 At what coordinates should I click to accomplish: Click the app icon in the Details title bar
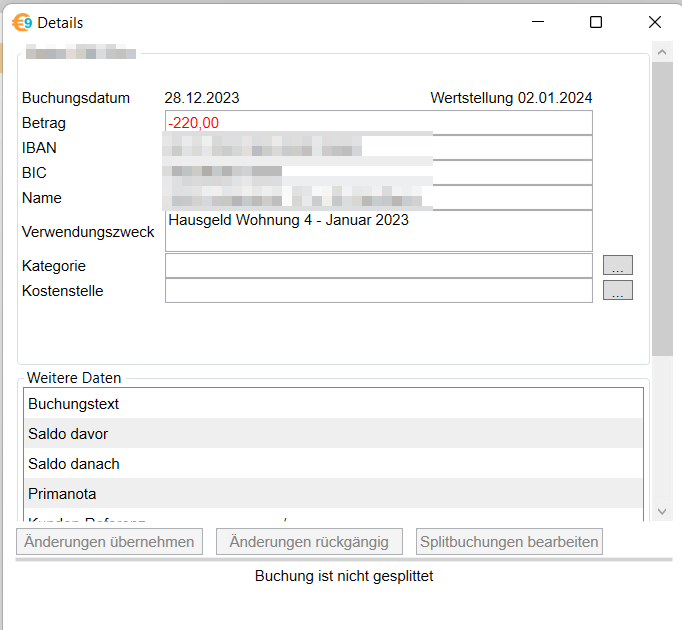(x=22, y=22)
